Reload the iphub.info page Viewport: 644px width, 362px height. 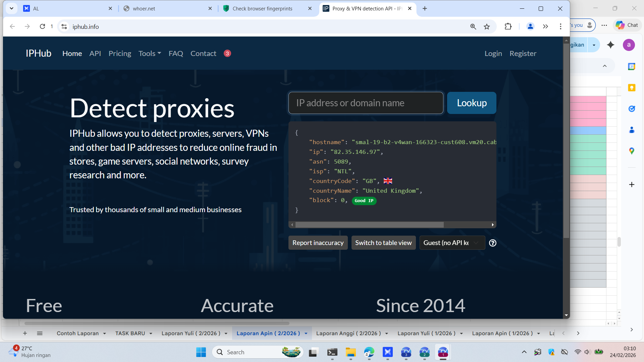click(42, 26)
